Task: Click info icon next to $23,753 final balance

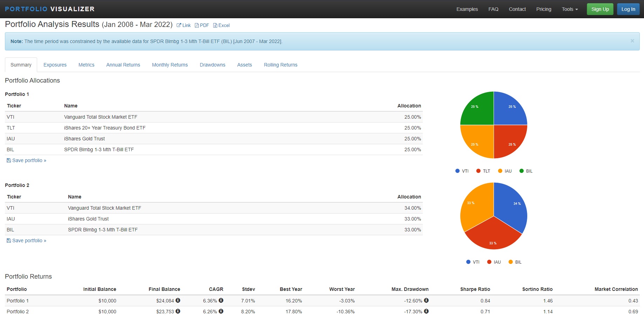Action: pyautogui.click(x=178, y=311)
